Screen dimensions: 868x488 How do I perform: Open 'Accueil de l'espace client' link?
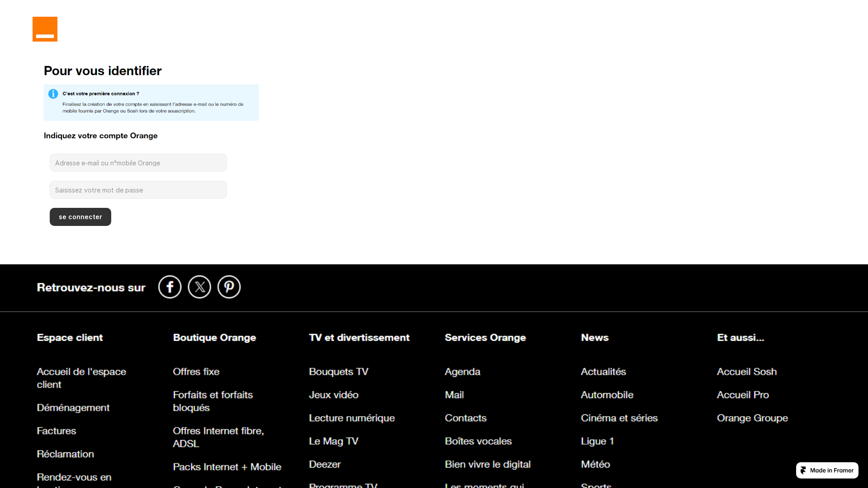[x=81, y=378]
